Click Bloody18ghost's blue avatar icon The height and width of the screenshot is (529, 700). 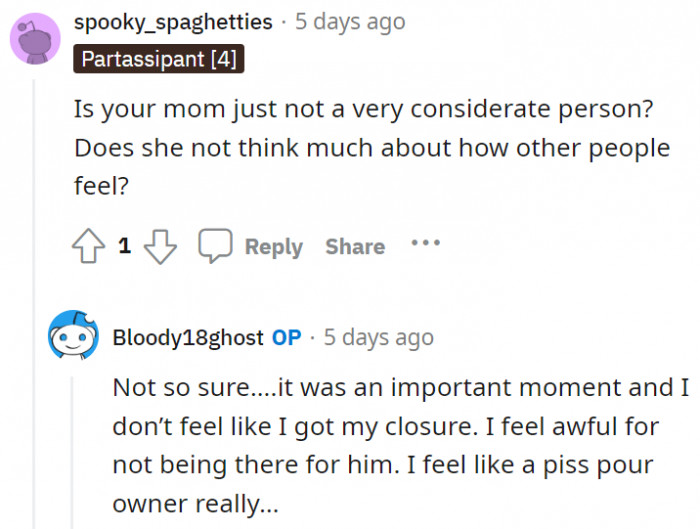pyautogui.click(x=74, y=337)
